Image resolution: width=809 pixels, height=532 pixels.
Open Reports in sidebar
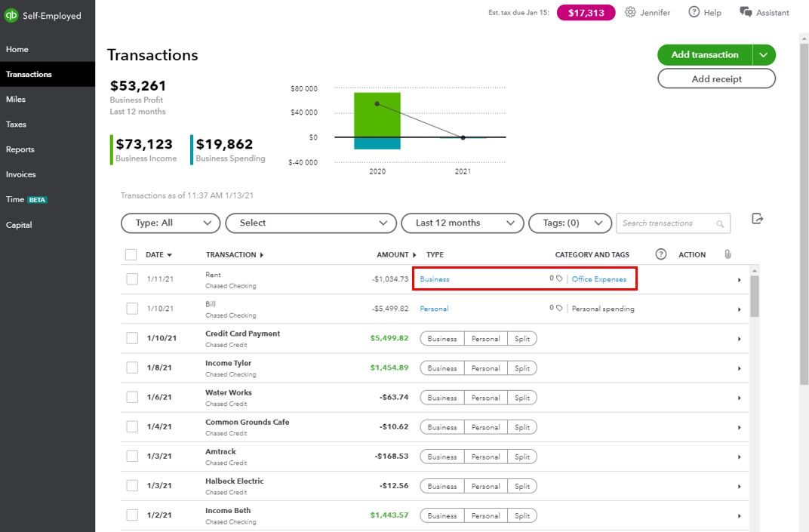click(48, 149)
